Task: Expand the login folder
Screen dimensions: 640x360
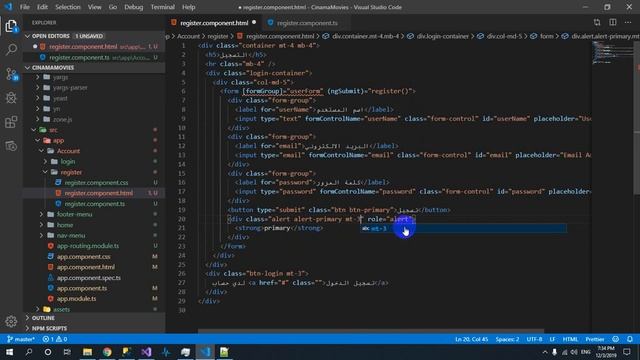Action: (x=45, y=162)
